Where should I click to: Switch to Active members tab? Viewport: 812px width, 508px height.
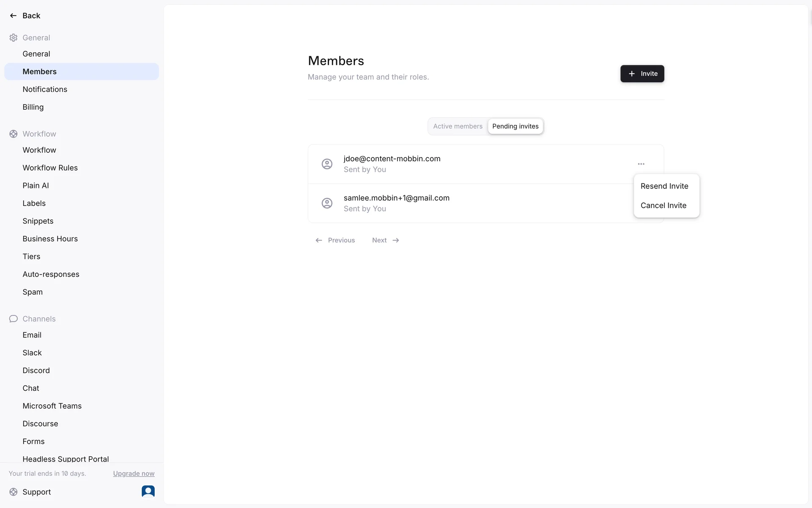458,127
